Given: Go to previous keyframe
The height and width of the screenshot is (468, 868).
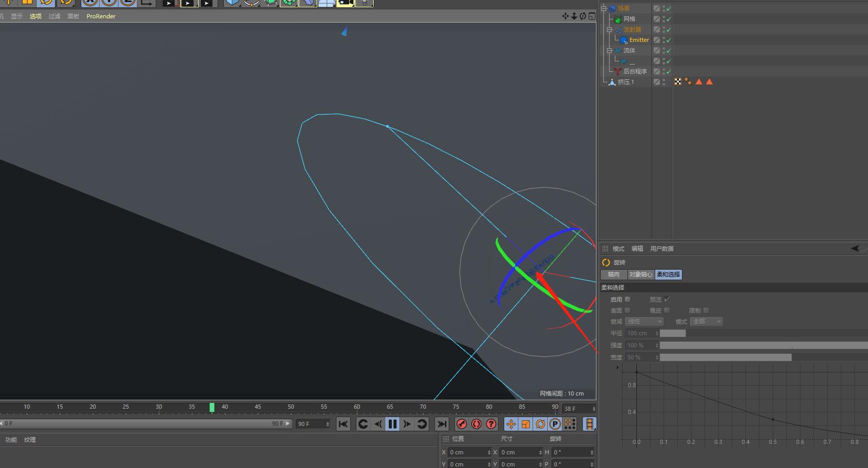Looking at the screenshot, I should 363,424.
